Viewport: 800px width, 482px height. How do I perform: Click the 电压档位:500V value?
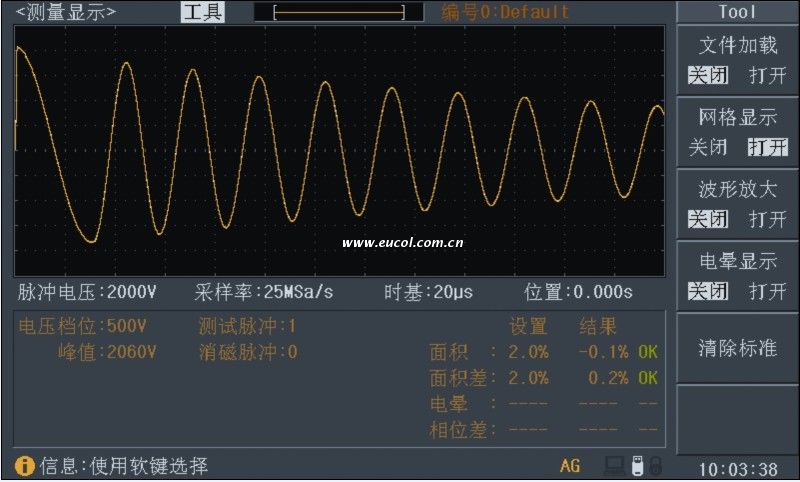coord(83,326)
